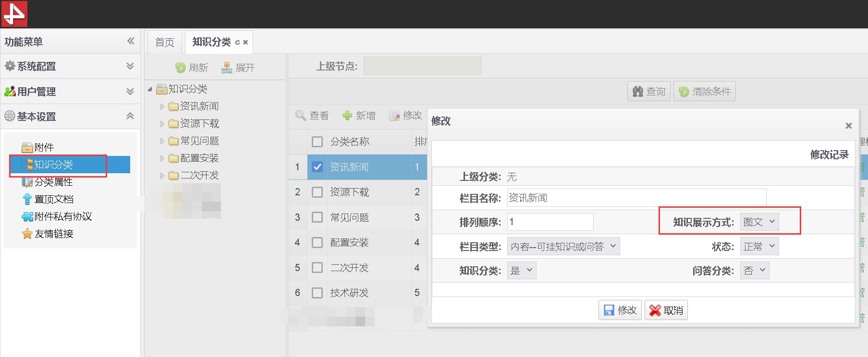Select 二次开发 in the category tree
This screenshot has width=868, height=357.
199,175
